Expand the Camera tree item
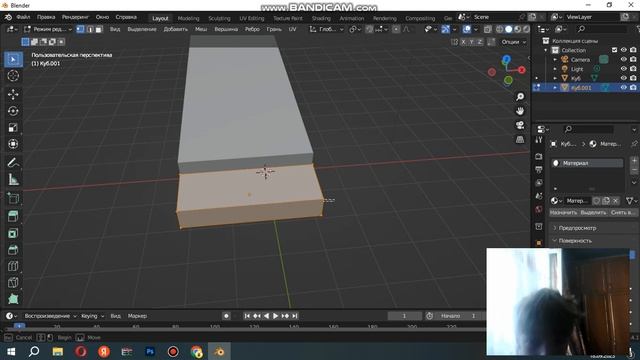This screenshot has height=360, width=640. (555, 60)
